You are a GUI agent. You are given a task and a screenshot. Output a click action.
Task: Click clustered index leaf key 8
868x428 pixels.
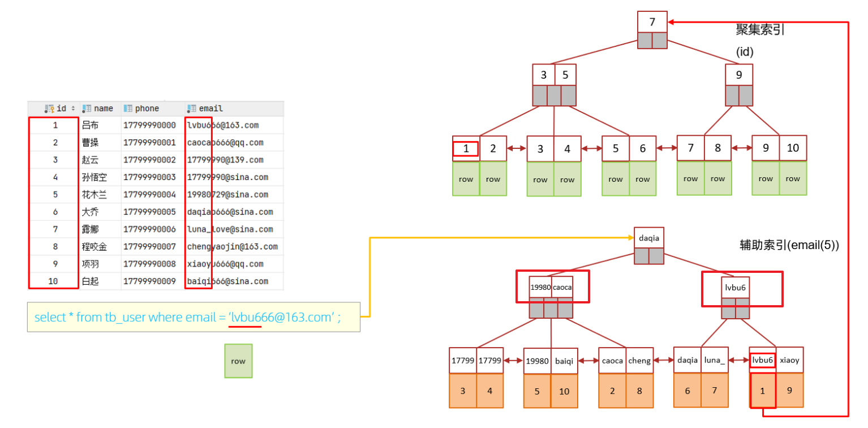pos(717,148)
